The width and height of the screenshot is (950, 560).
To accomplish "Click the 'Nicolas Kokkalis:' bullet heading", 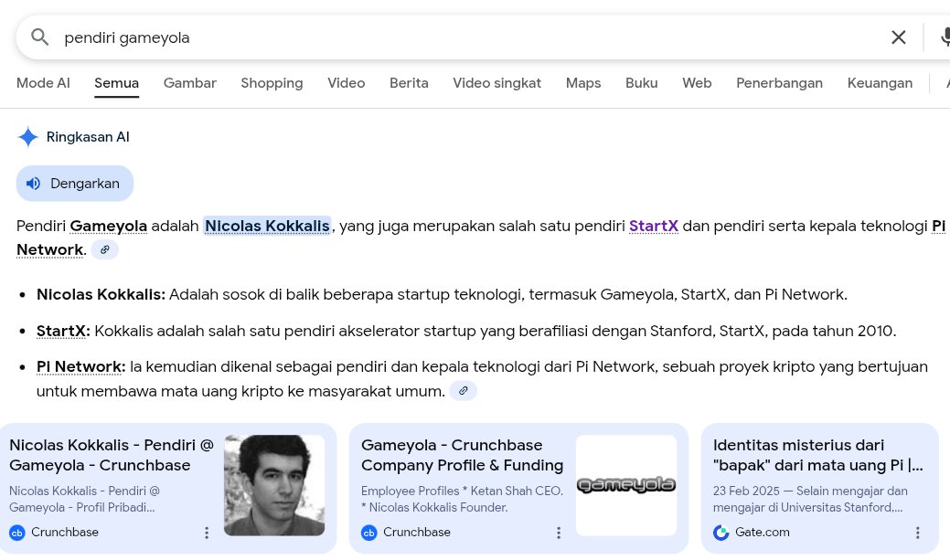I will point(101,295).
